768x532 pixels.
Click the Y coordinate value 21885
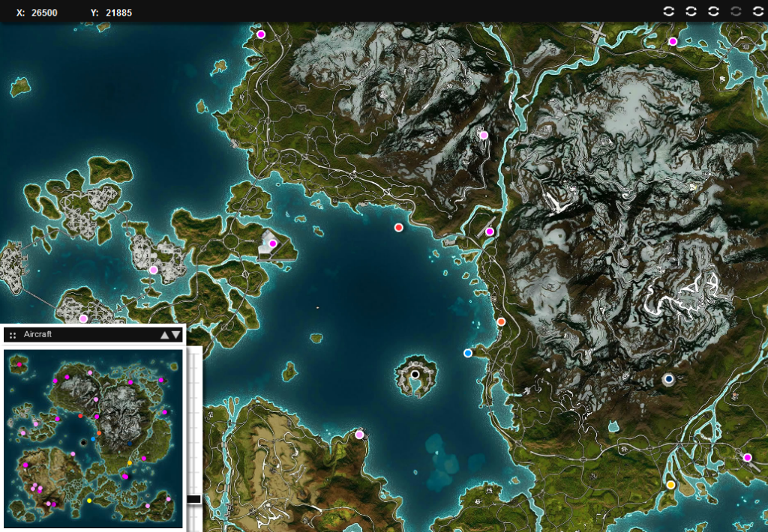pos(118,13)
